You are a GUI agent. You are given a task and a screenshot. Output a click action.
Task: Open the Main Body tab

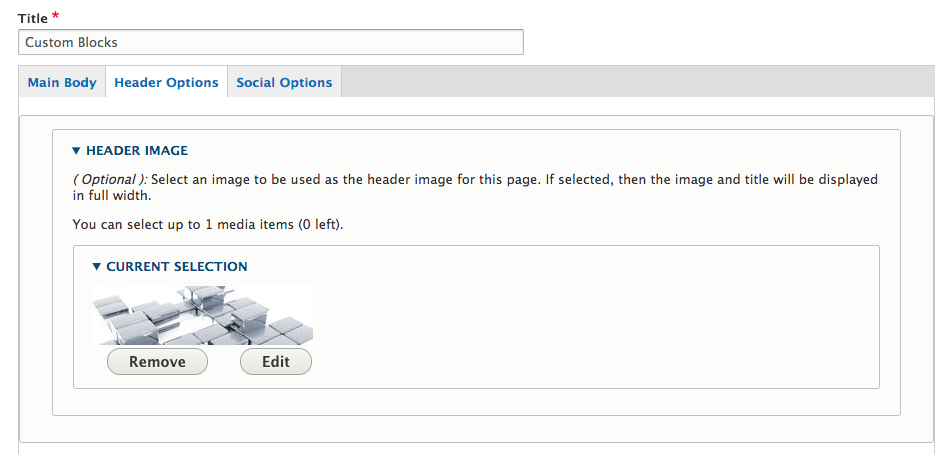(62, 83)
